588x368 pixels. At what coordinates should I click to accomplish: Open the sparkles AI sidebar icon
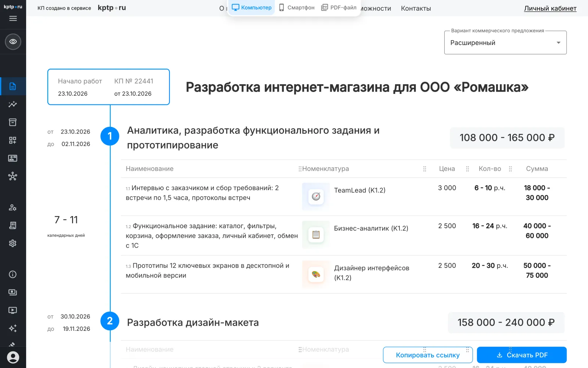[x=13, y=328]
